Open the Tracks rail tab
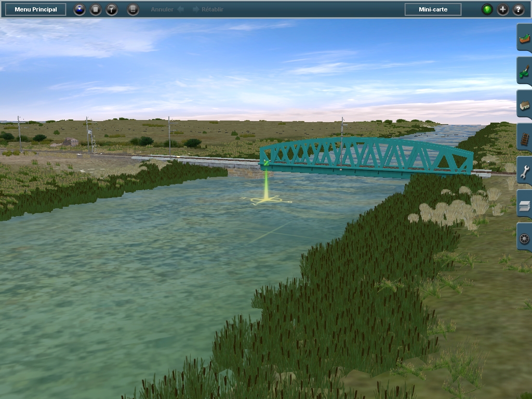 point(525,137)
